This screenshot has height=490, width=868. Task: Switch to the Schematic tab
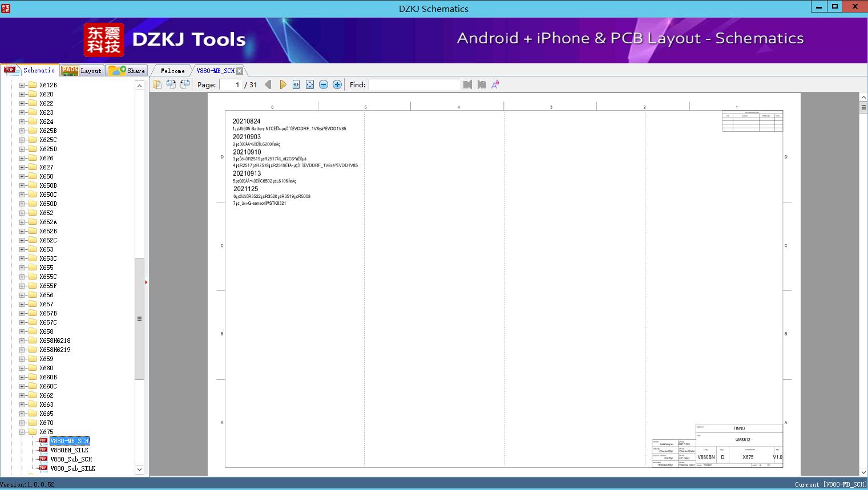30,70
